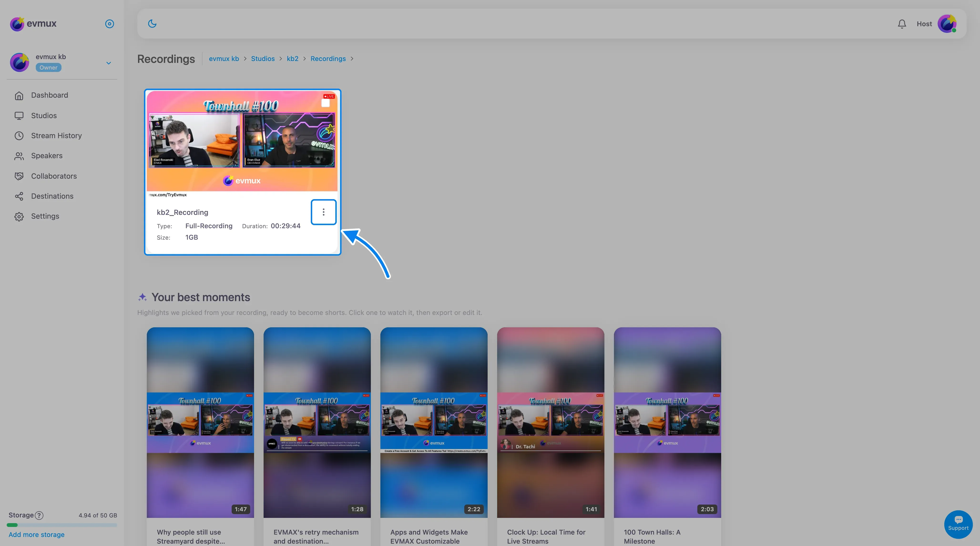The image size is (980, 546).
Task: Click the Stream History clock icon
Action: [x=19, y=136]
